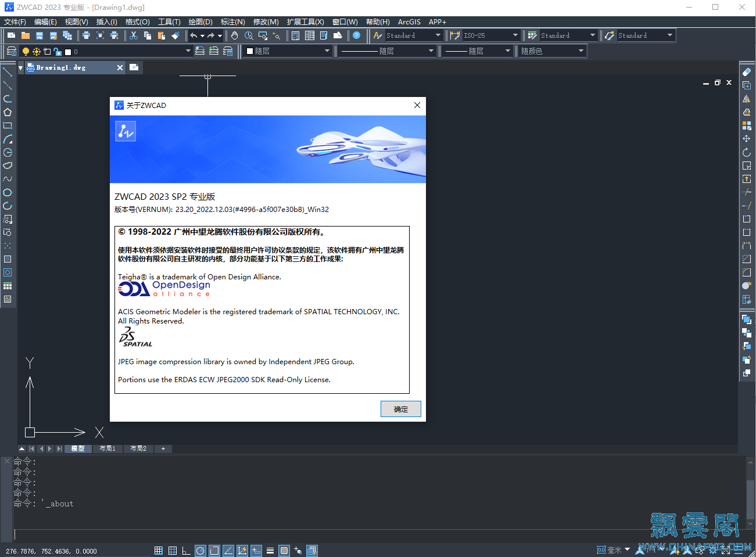
Task: Open the 文件(F) menu
Action: click(x=15, y=21)
